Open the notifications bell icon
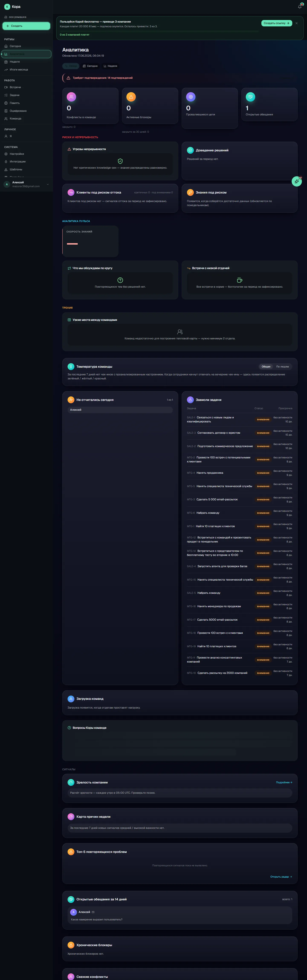This screenshot has width=307, height=980. pyautogui.click(x=300, y=6)
